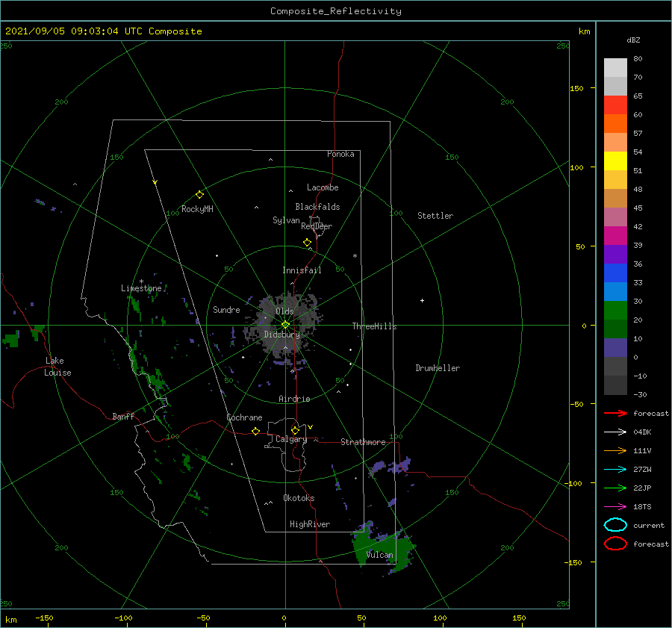Screen dimensions: 672x628
Task: Click the Sylvan label
Action: [x=286, y=220]
